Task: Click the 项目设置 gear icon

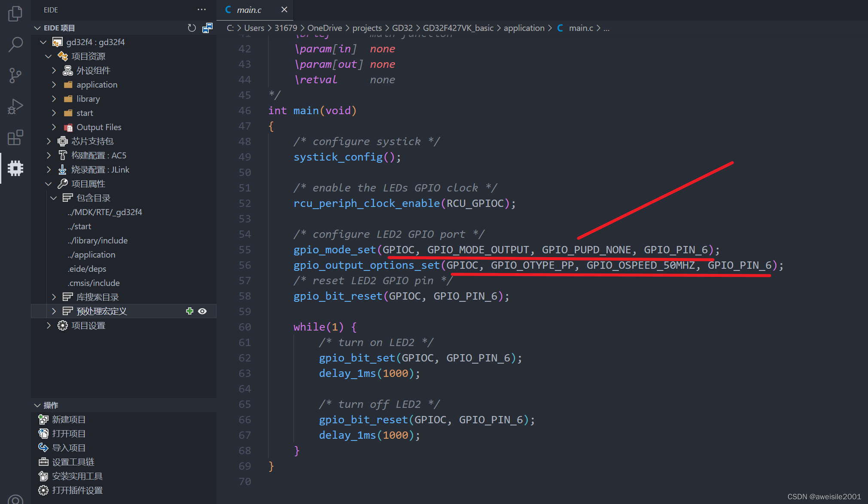Action: click(x=63, y=325)
